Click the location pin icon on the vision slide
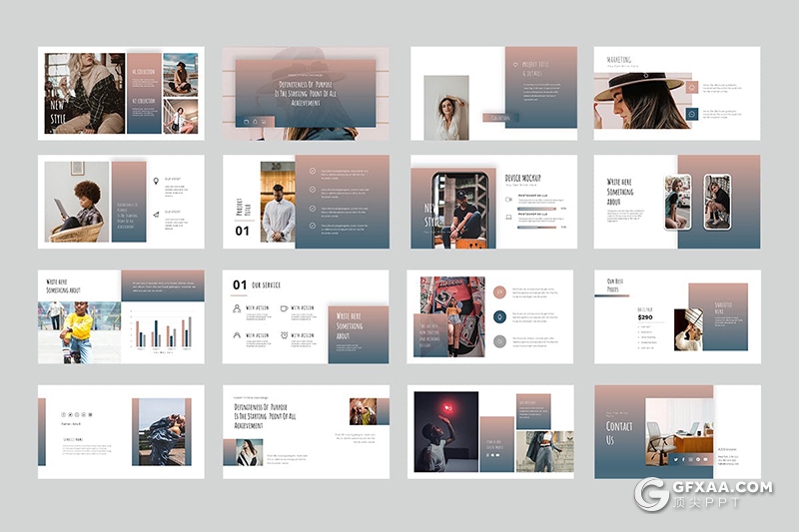Screen dimensions: 799x532 155,181
